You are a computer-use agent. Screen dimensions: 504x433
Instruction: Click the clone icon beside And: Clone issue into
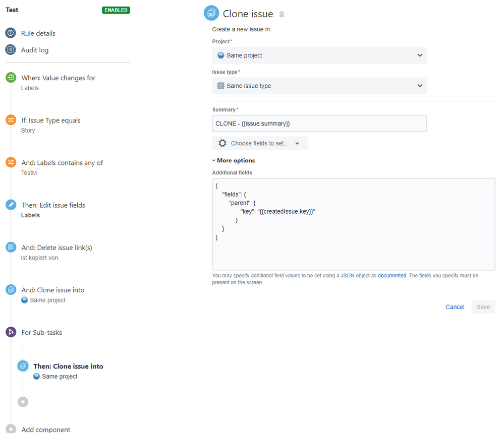click(11, 289)
